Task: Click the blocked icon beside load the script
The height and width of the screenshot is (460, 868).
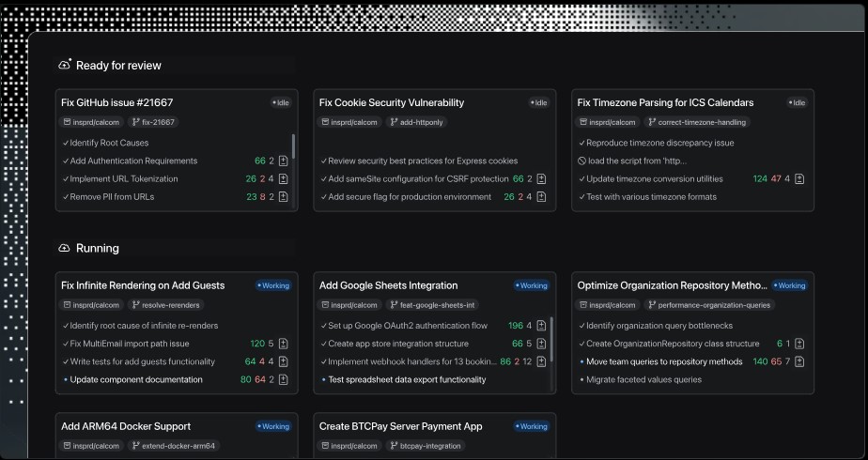Action: 581,161
